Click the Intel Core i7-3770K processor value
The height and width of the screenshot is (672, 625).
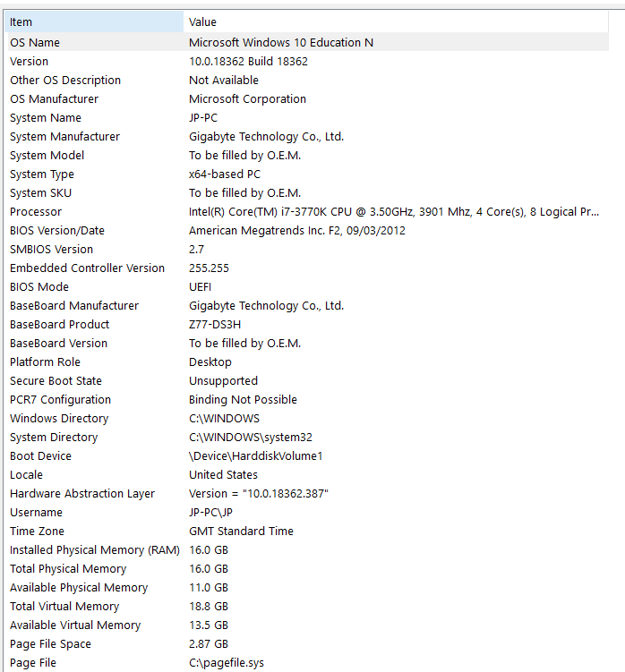point(394,212)
